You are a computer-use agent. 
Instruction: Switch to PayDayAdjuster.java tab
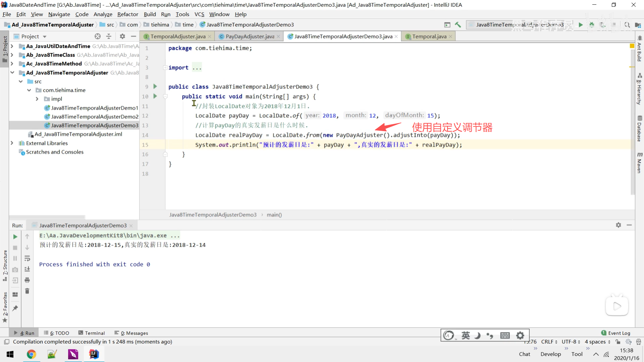coord(250,36)
